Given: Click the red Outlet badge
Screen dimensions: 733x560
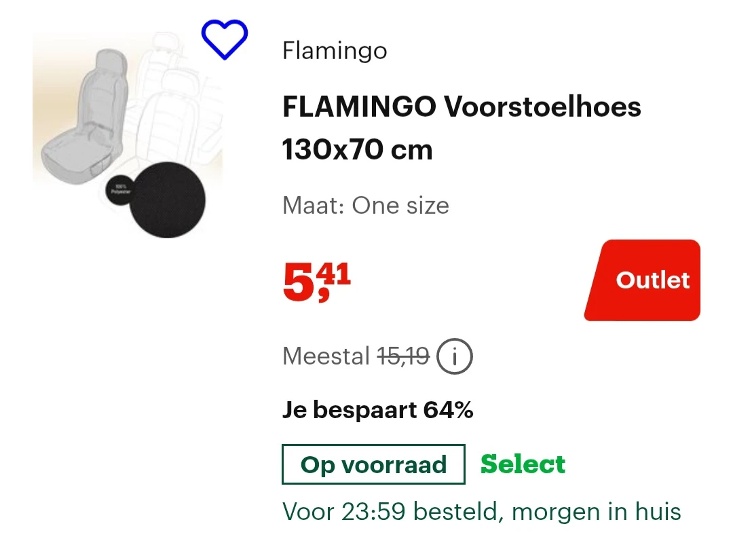Looking at the screenshot, I should pyautogui.click(x=642, y=280).
